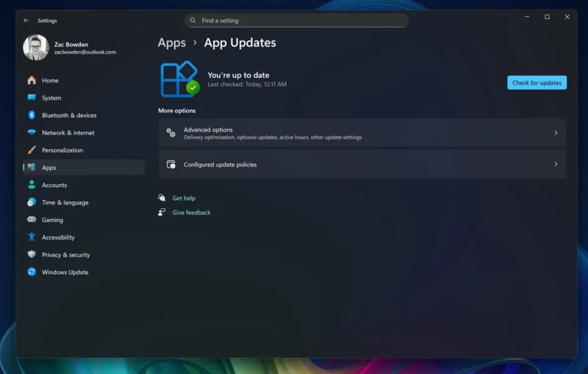Click the Time & language globe icon
This screenshot has width=588, height=374.
pyautogui.click(x=32, y=202)
